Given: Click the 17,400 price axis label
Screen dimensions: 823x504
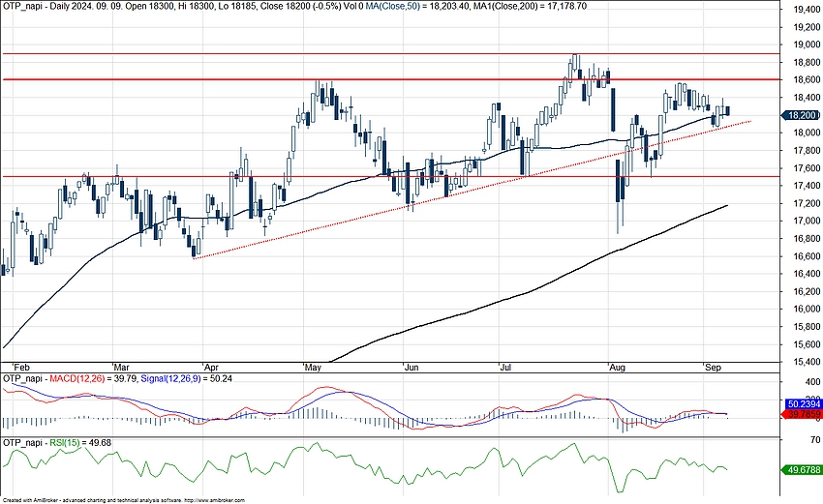Looking at the screenshot, I should [x=808, y=186].
